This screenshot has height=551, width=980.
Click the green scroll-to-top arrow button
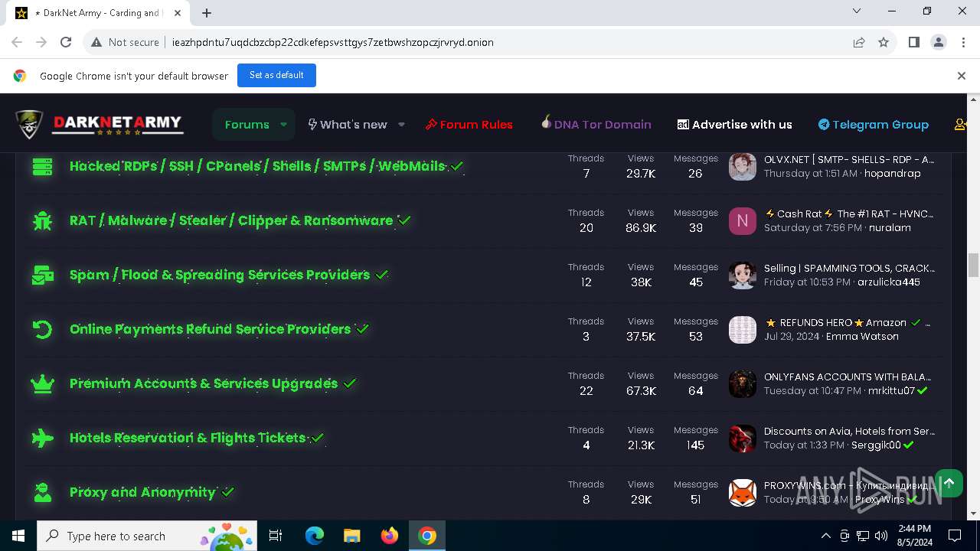[x=949, y=483]
